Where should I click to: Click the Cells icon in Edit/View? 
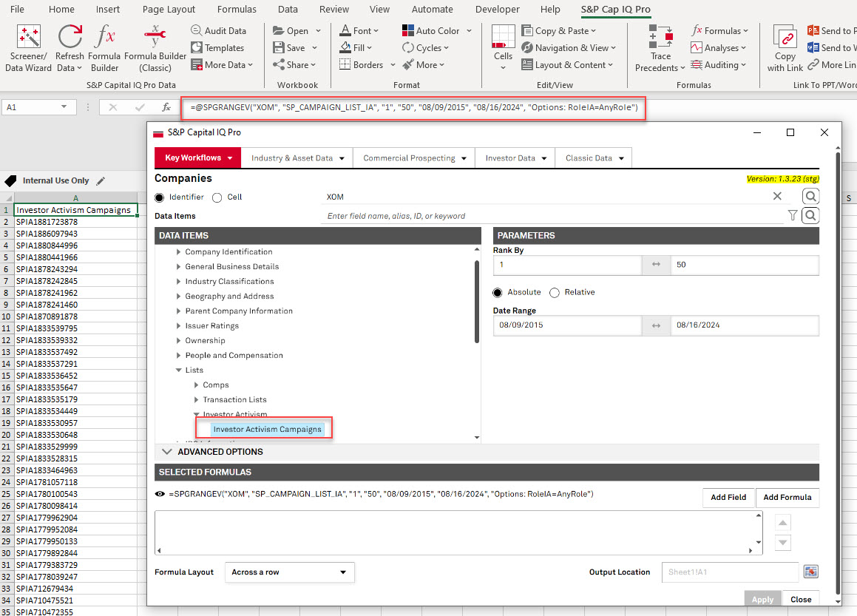pos(503,37)
